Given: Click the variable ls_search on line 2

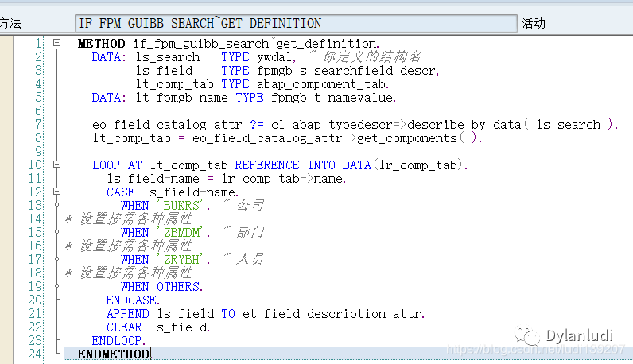Looking at the screenshot, I should tap(168, 57).
